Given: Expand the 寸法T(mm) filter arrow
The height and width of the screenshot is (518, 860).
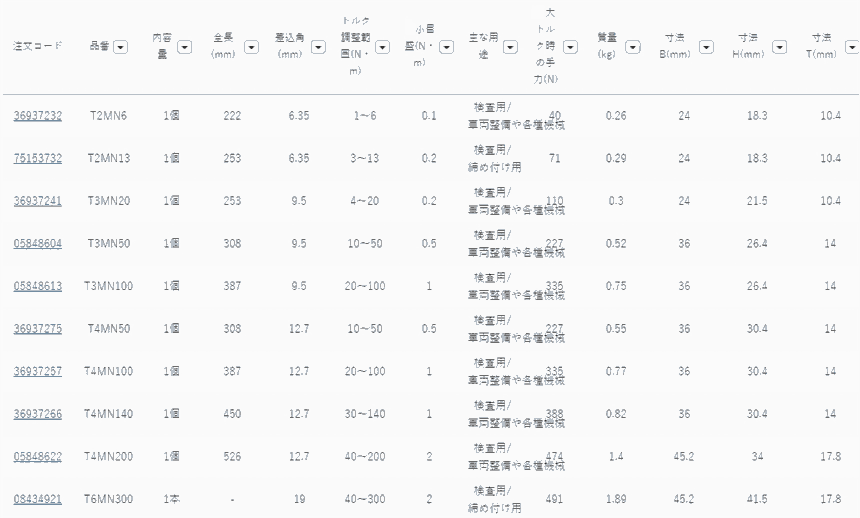Looking at the screenshot, I should pos(849,47).
